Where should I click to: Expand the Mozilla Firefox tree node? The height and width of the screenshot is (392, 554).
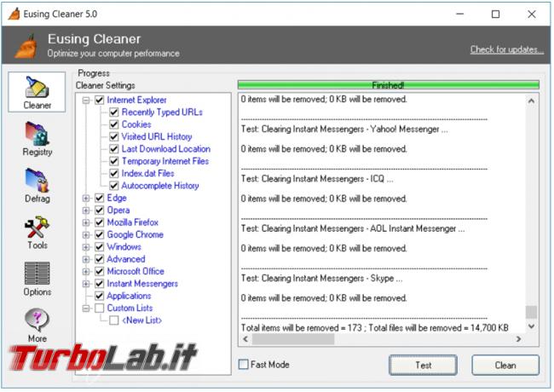point(86,222)
